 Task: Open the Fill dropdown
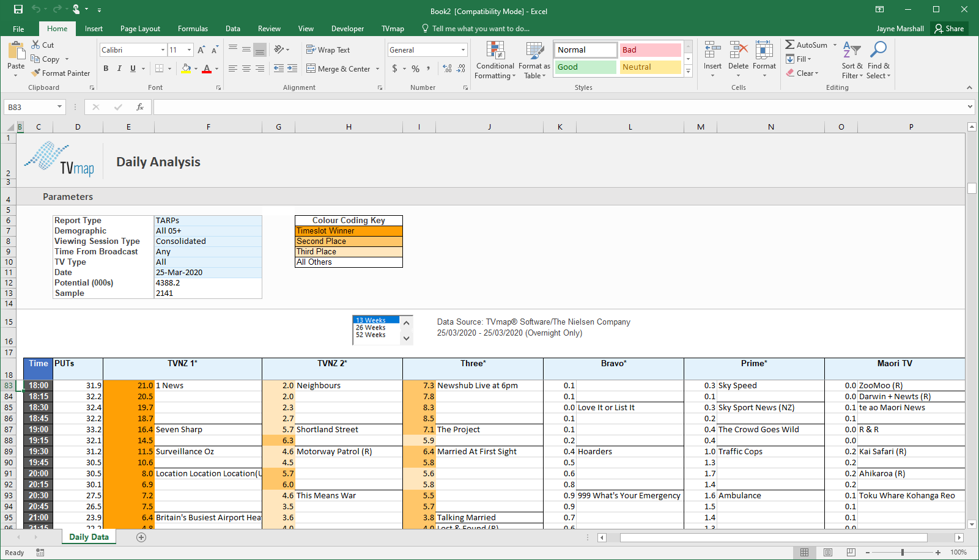coord(799,59)
